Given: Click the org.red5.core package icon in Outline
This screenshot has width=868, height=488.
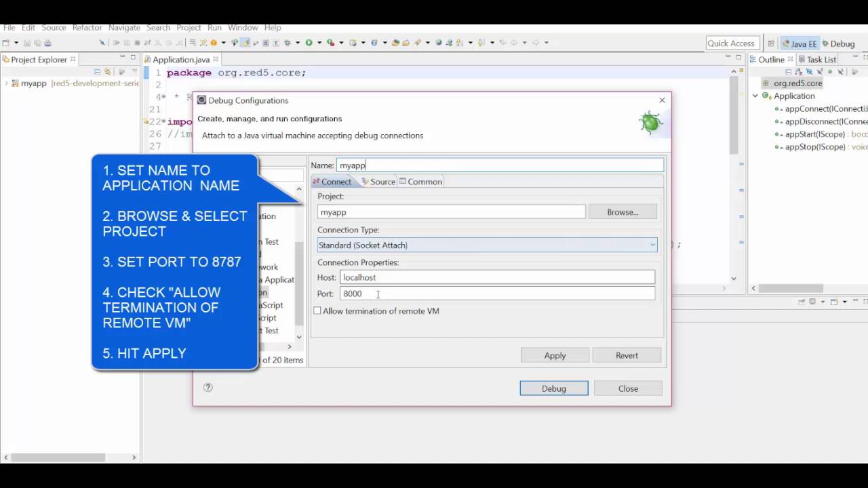Looking at the screenshot, I should click(766, 83).
